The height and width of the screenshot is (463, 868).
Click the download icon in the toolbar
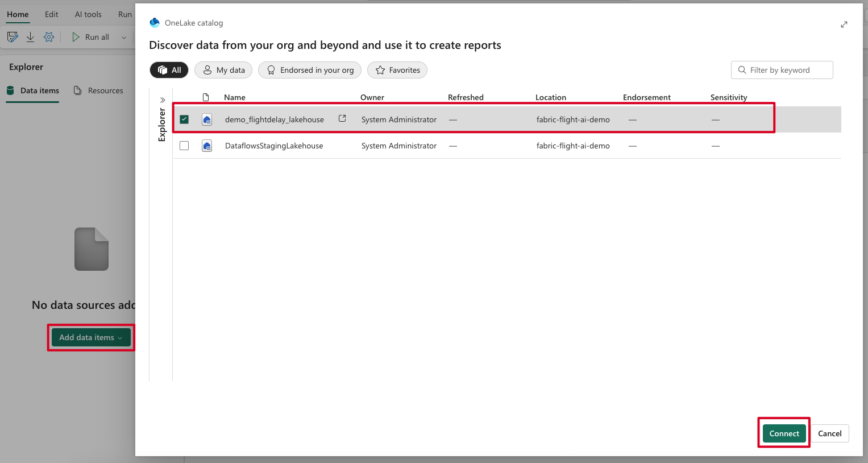(x=31, y=37)
